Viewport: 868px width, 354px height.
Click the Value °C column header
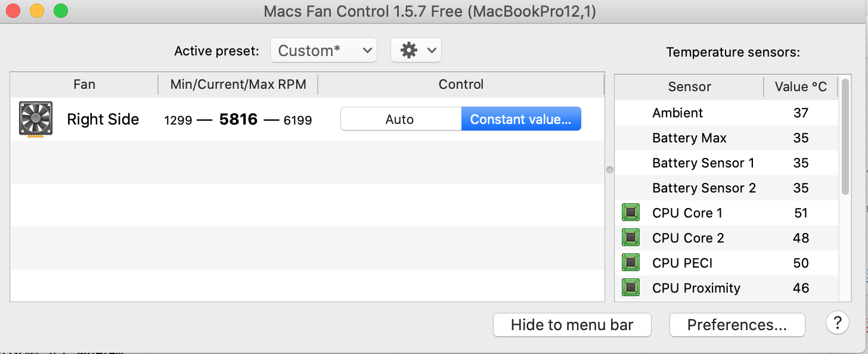[x=800, y=87]
